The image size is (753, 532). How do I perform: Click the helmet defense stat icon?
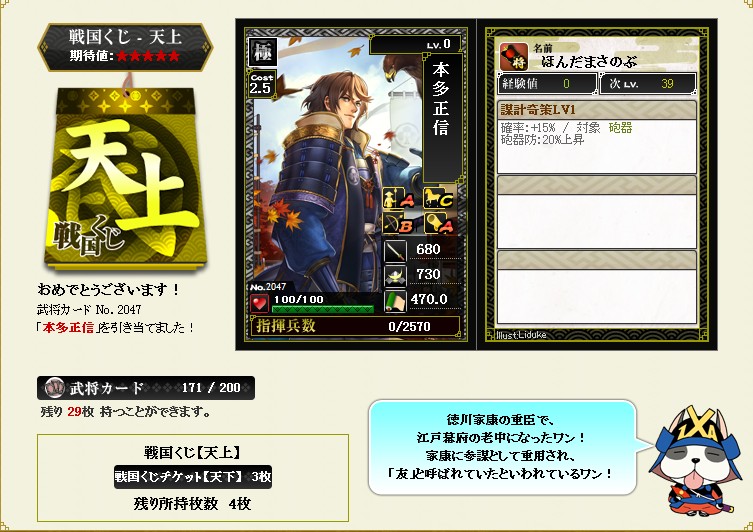point(395,276)
